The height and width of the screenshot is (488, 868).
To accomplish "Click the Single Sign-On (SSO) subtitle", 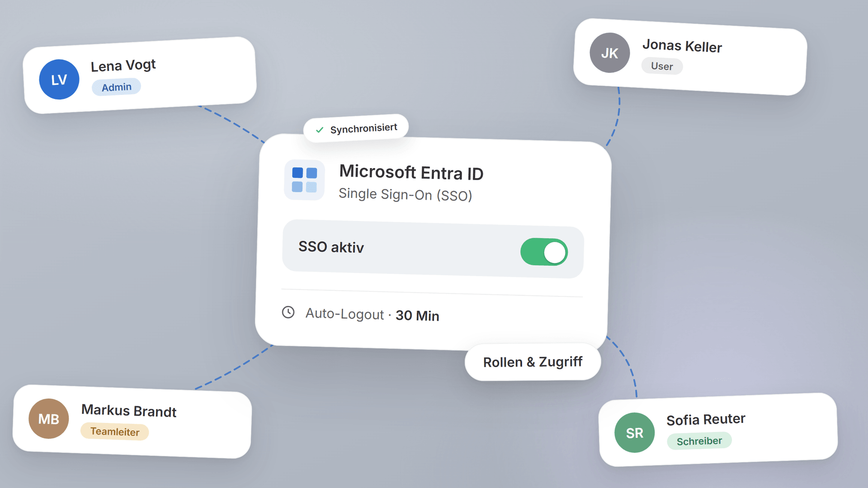I will point(406,194).
